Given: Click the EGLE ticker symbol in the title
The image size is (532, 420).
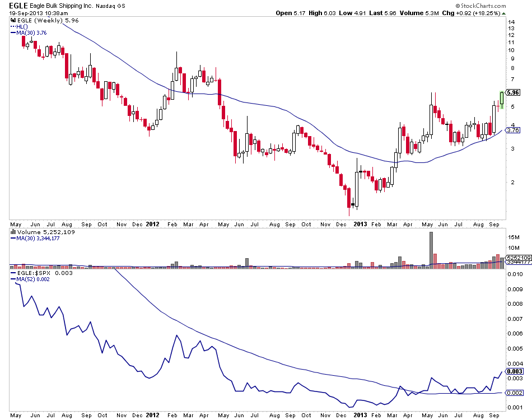Looking at the screenshot, I should pos(18,6).
